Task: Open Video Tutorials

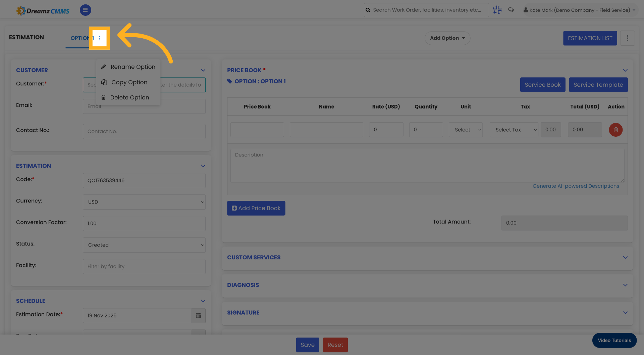Action: pos(614,340)
